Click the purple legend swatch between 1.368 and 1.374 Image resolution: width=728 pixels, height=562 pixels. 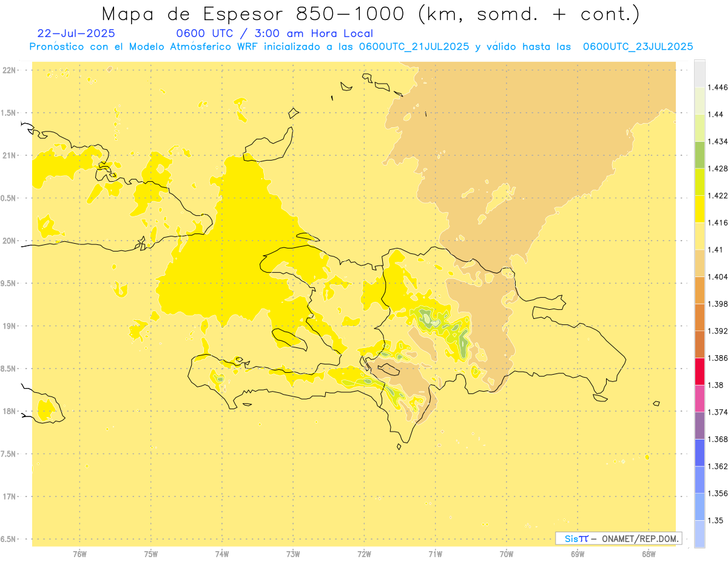[699, 426]
